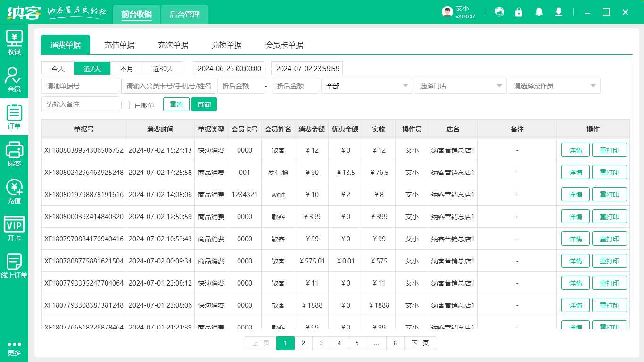The width and height of the screenshot is (644, 362).
Task: Select the 充次单据 tab
Action: pos(173,45)
